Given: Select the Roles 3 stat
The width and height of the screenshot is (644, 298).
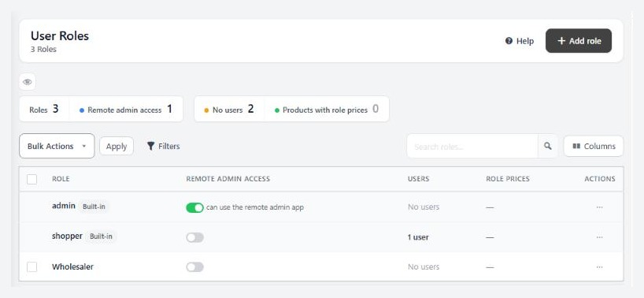Looking at the screenshot, I should coord(44,110).
